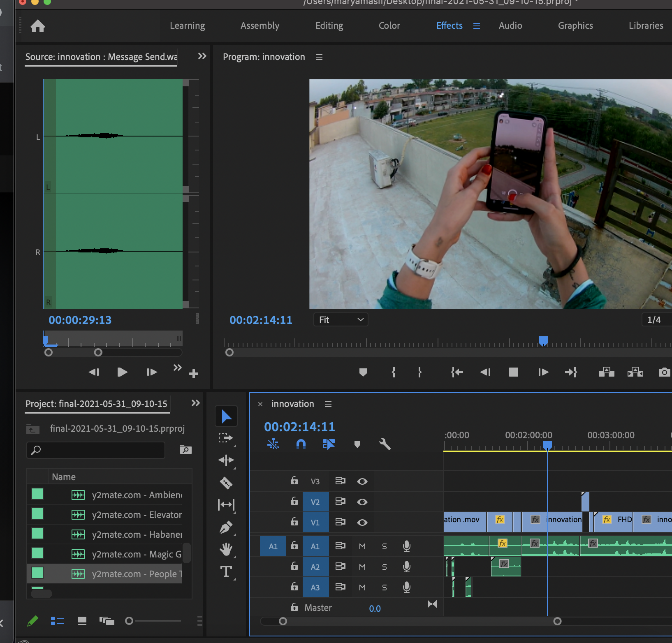
Task: Select the Type tool
Action: pyautogui.click(x=226, y=571)
